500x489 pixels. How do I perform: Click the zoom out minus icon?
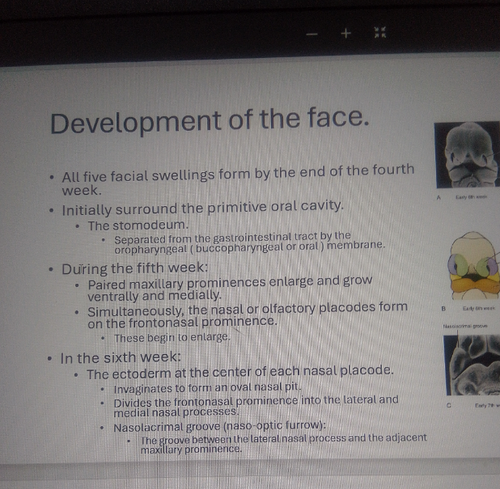[x=312, y=34]
